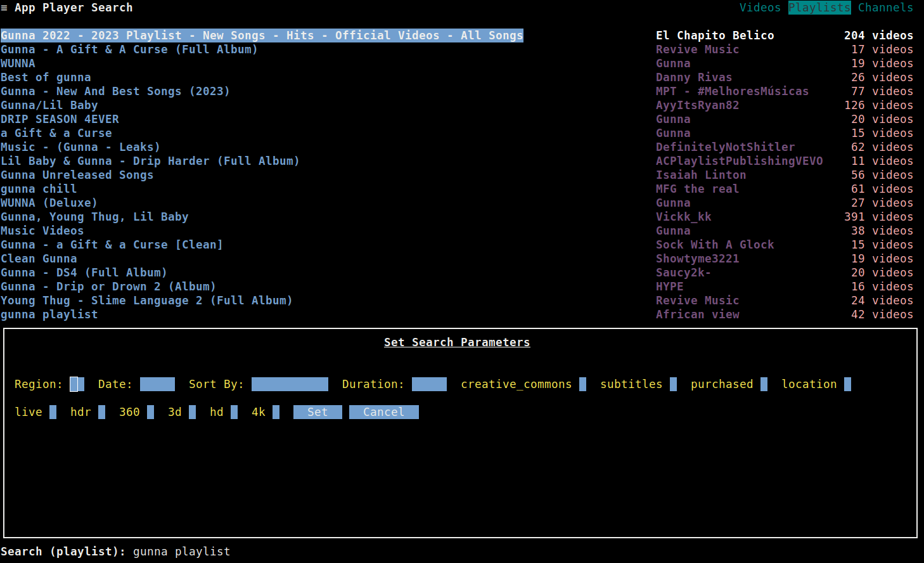
Task: Click the Cancel button
Action: [x=384, y=412]
